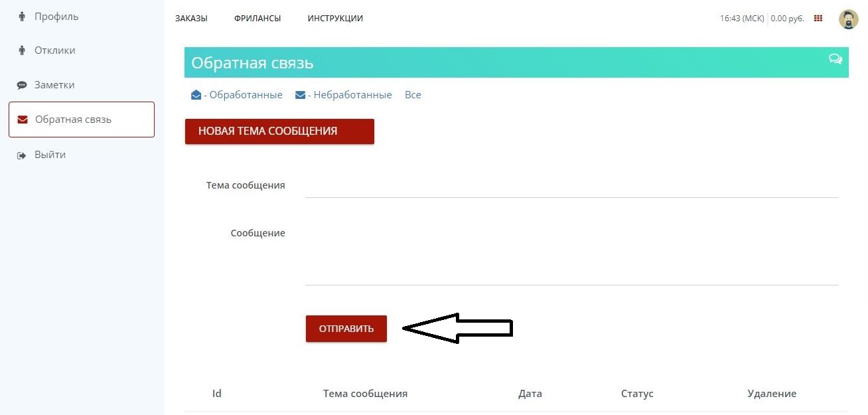Click the Обратная связь envelope icon
This screenshot has width=868, height=415.
(x=23, y=120)
